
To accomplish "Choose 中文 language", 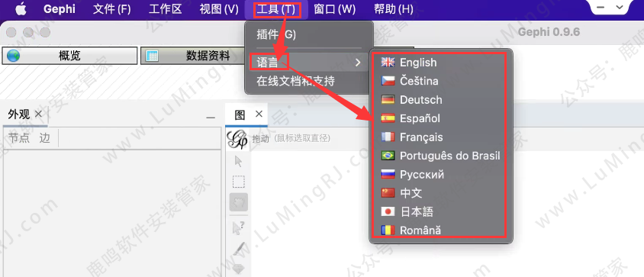I will click(x=441, y=193).
